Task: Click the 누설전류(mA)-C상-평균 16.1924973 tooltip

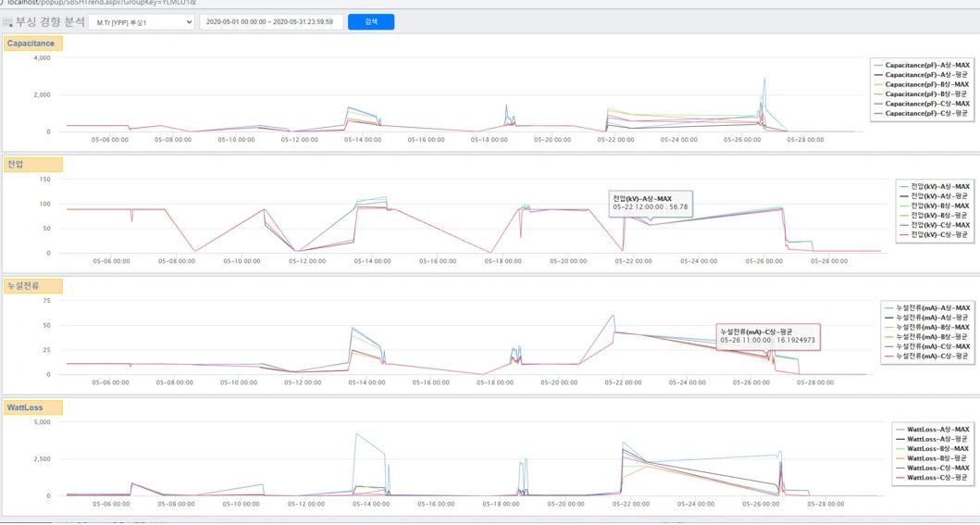Action: click(767, 336)
